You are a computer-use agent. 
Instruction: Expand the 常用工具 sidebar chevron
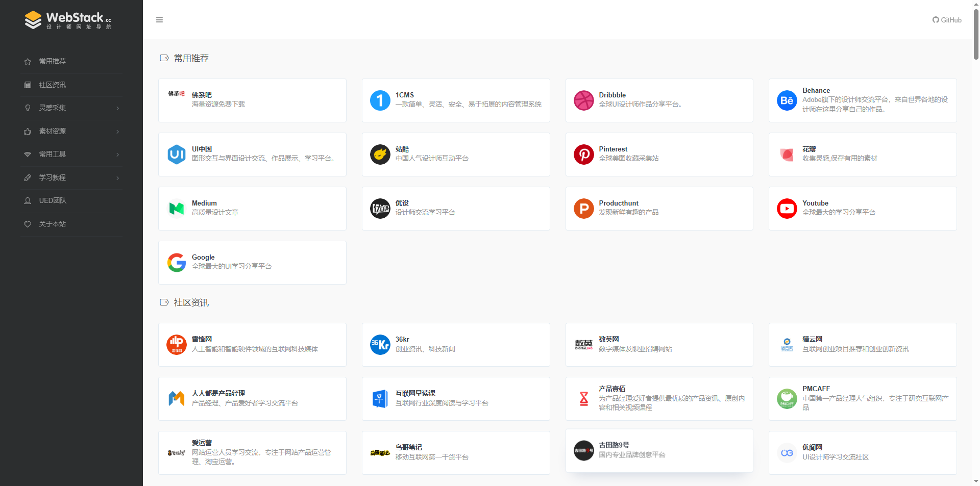pos(118,155)
